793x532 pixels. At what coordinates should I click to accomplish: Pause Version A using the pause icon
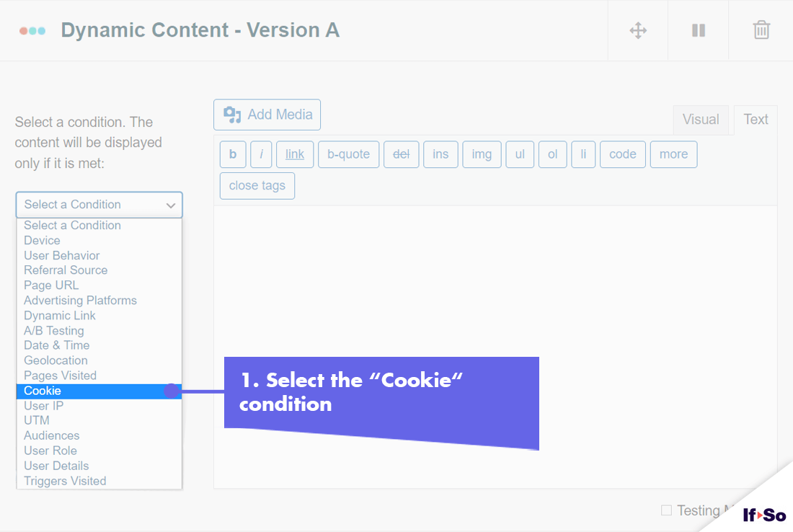click(697, 30)
